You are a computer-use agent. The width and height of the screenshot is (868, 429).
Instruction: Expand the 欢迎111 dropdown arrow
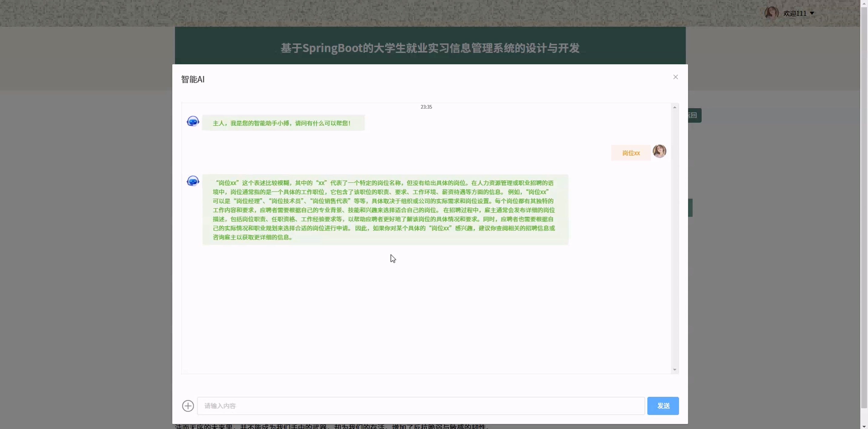pyautogui.click(x=812, y=13)
